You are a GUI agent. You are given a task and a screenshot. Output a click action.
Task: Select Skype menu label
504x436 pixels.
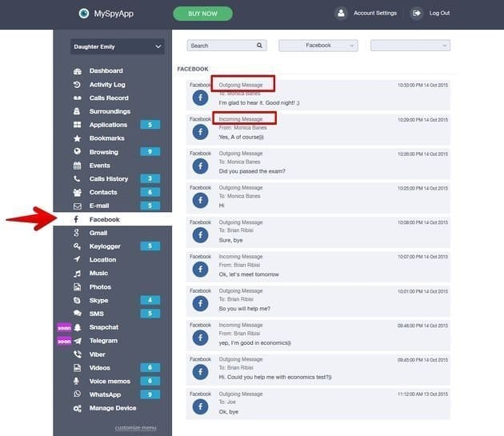tap(98, 300)
